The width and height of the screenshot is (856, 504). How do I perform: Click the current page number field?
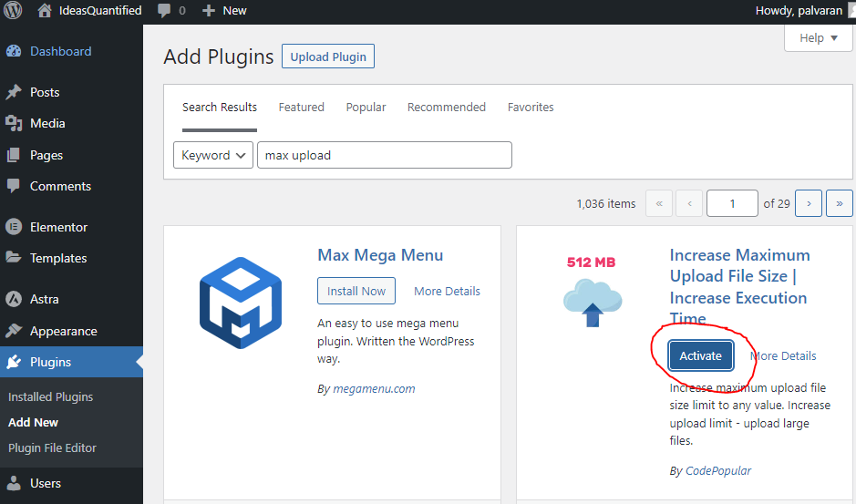tap(732, 203)
